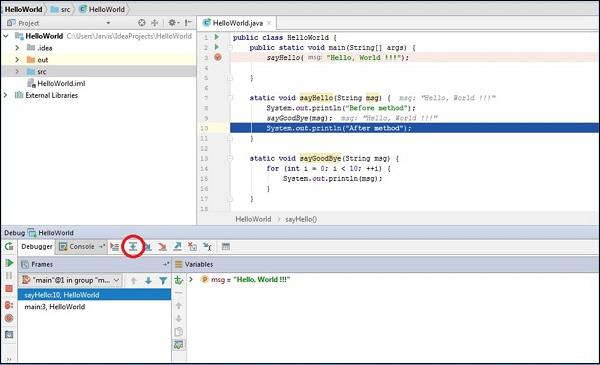Viewport: 600px width, 365px height.
Task: Resume program with green play icon
Action: click(9, 263)
